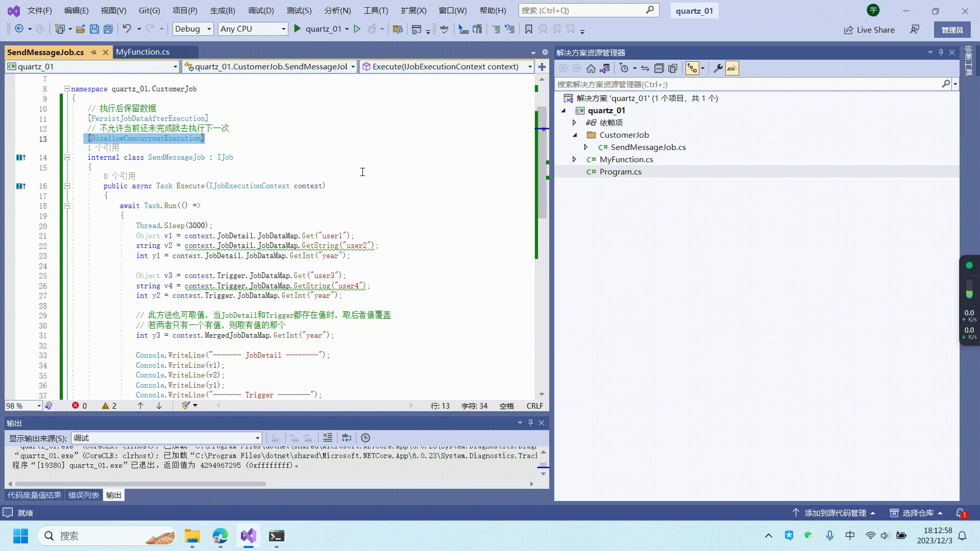Click the Output panel horizontal scrollbar

point(140,484)
